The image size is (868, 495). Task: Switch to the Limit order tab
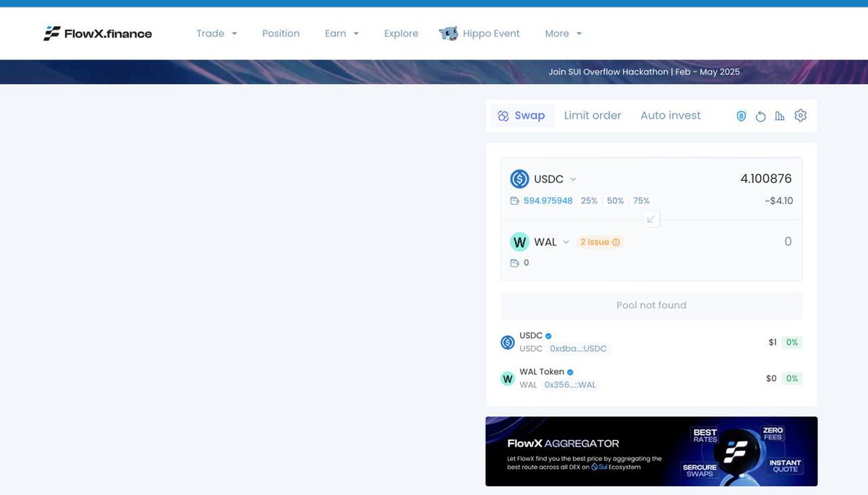592,115
